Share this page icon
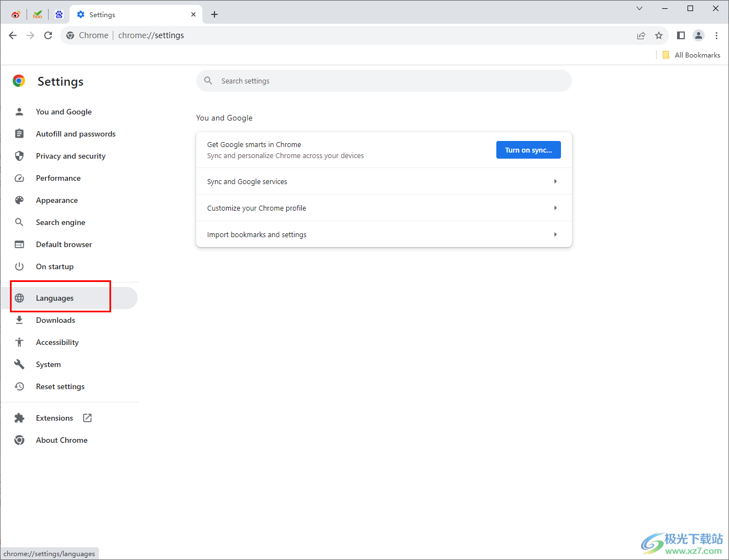This screenshot has height=560, width=729. click(641, 35)
